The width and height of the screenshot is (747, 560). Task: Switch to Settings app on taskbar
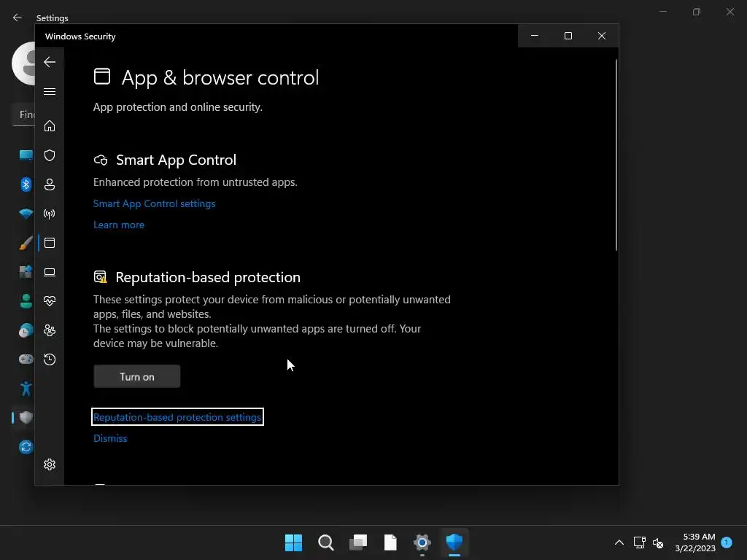click(422, 542)
